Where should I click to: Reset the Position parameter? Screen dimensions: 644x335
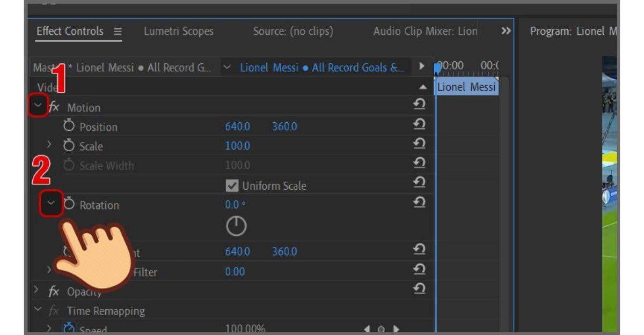[x=420, y=124]
